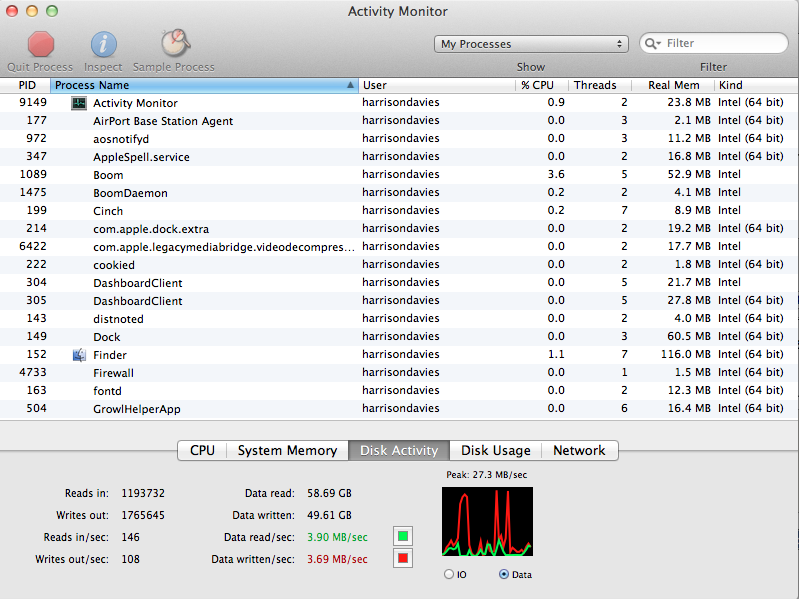Viewport: 799px width, 599px height.
Task: Click the Activity Monitor app icon in list
Action: [x=78, y=103]
